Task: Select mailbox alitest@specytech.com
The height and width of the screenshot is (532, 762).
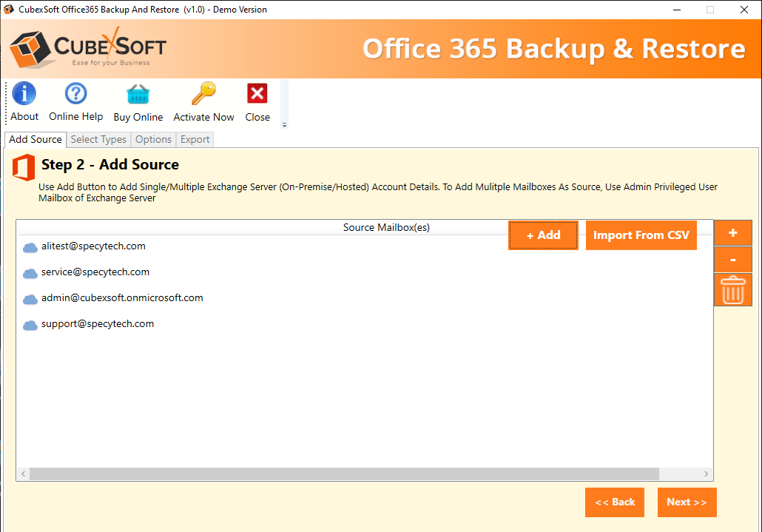Action: pos(93,246)
